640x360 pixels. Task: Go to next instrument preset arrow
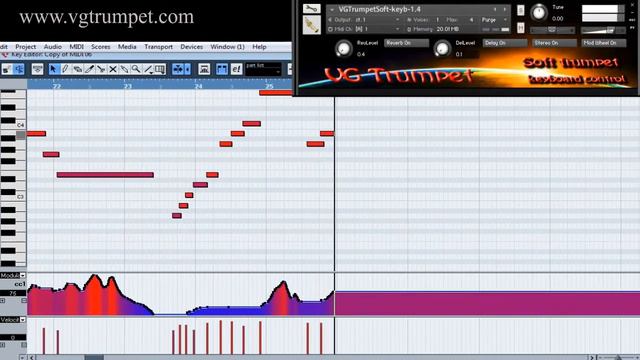[x=505, y=9]
